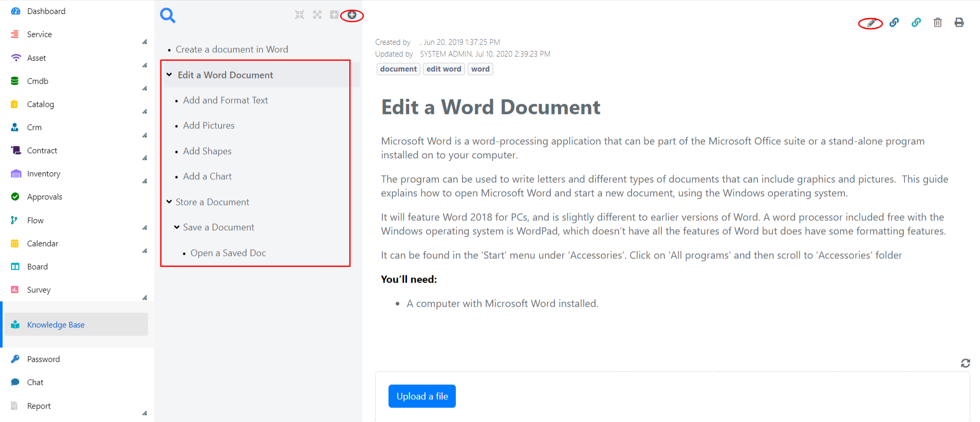Collapse all tree nodes with inward arrows icon
Viewport: 980px width, 422px height.
[x=300, y=15]
